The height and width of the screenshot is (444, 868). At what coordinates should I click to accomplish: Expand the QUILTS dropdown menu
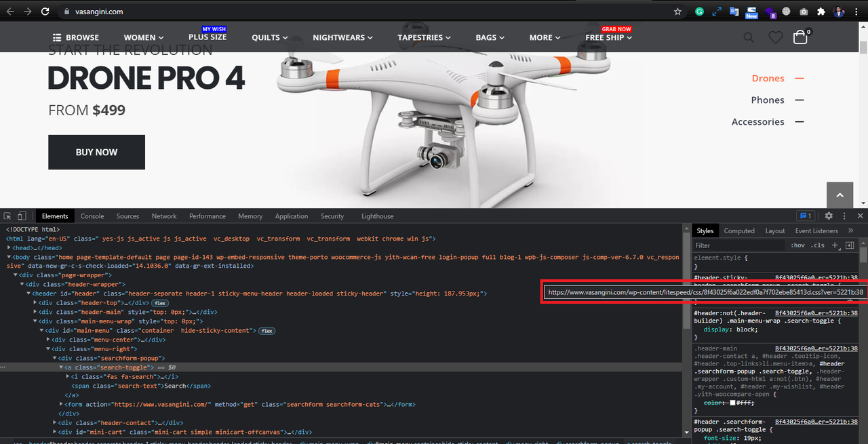tap(270, 37)
